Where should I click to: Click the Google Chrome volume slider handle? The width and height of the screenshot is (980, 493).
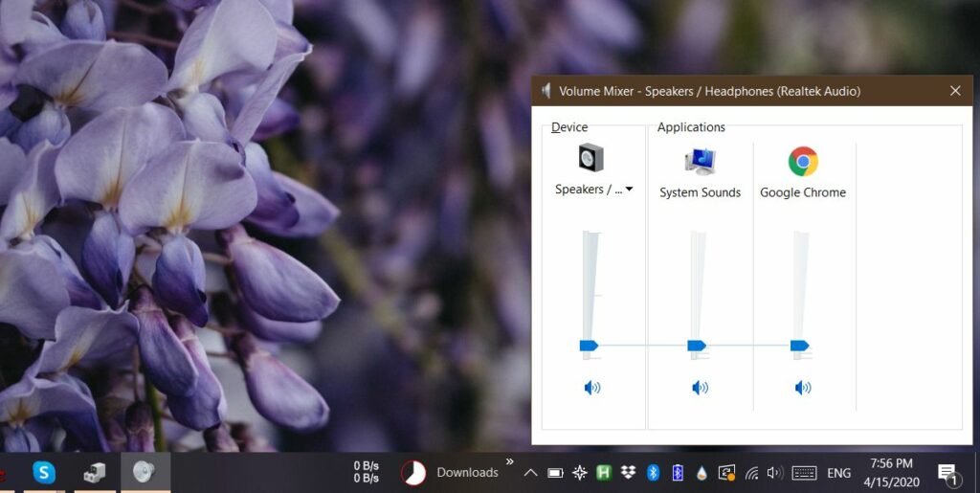799,346
